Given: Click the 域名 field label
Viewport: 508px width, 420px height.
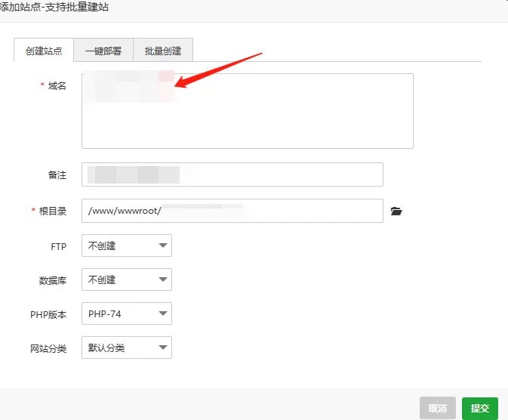Looking at the screenshot, I should pyautogui.click(x=57, y=85).
